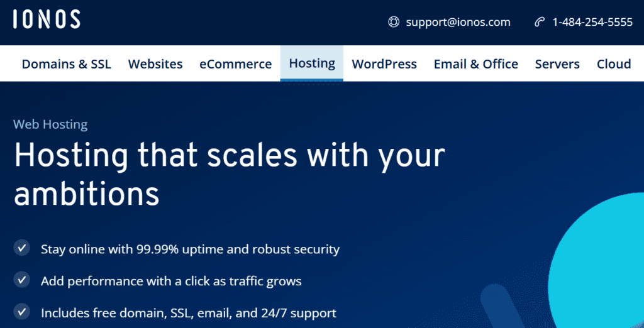Expand the Email & Office menu

pos(476,64)
